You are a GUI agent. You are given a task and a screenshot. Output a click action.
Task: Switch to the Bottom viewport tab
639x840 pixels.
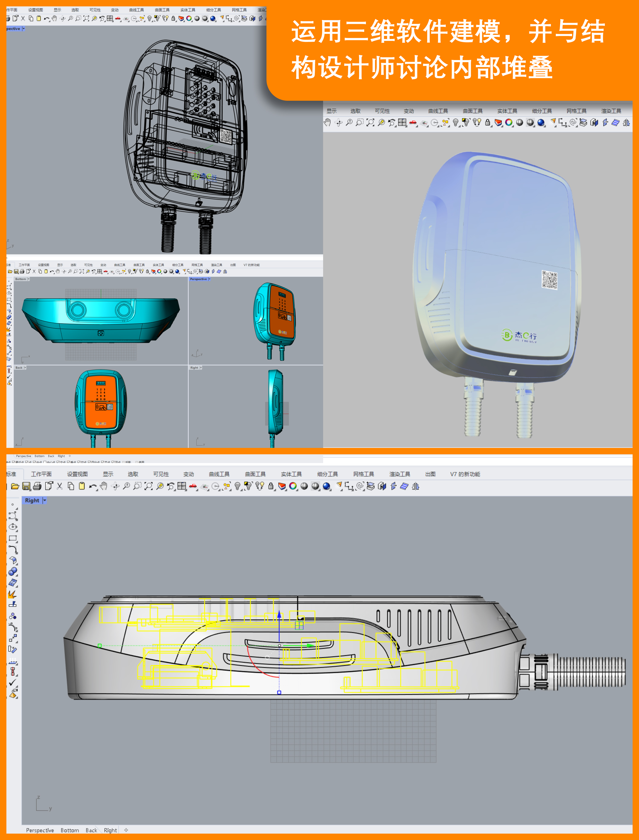point(70,830)
